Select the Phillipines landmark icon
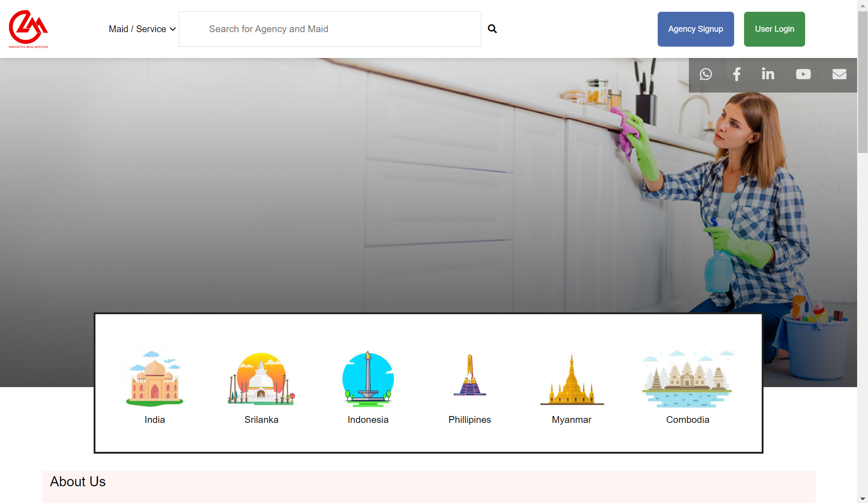 click(470, 375)
